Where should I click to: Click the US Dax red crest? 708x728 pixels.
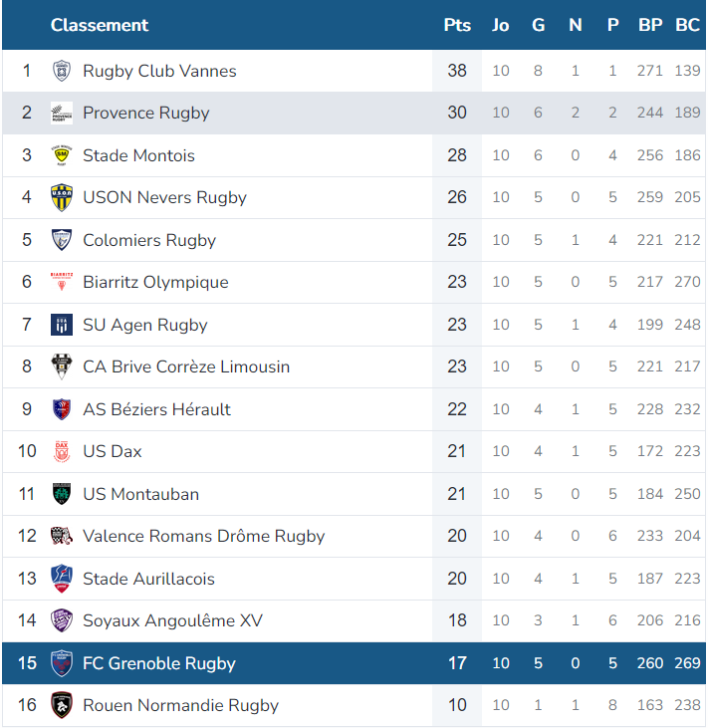pos(62,451)
